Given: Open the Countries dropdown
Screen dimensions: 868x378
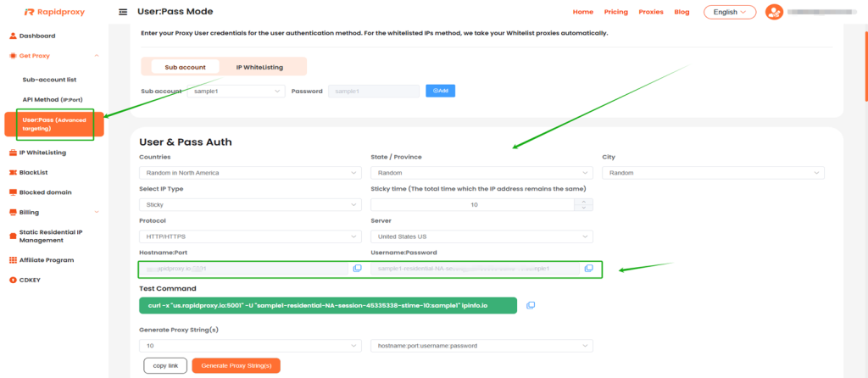Looking at the screenshot, I should pyautogui.click(x=250, y=173).
